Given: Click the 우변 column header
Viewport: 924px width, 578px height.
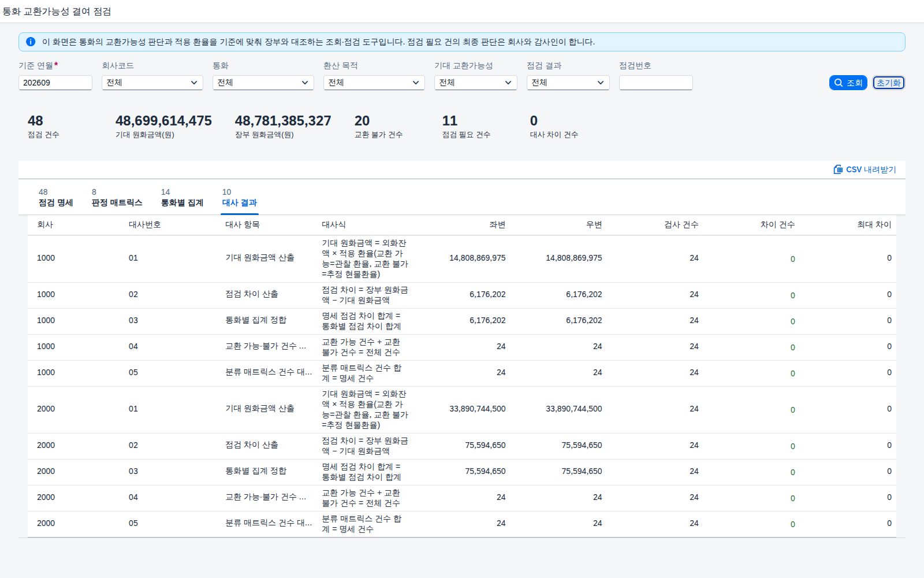Looking at the screenshot, I should (594, 225).
